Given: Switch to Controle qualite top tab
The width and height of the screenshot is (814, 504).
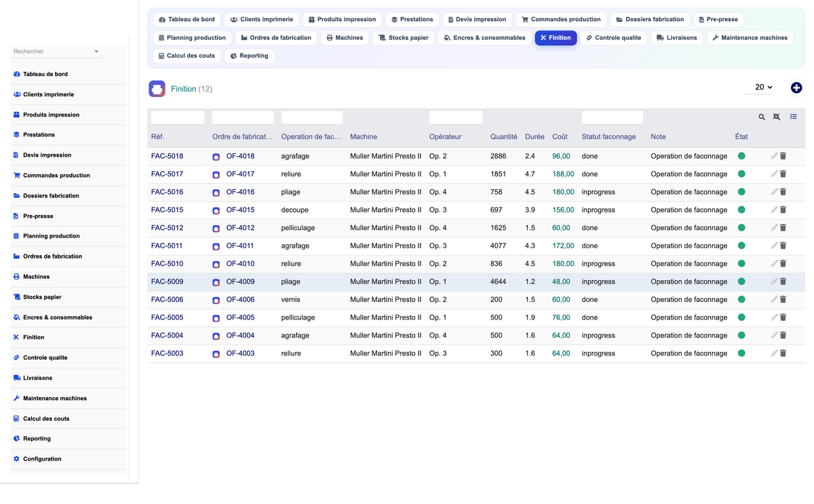Looking at the screenshot, I should (x=613, y=38).
